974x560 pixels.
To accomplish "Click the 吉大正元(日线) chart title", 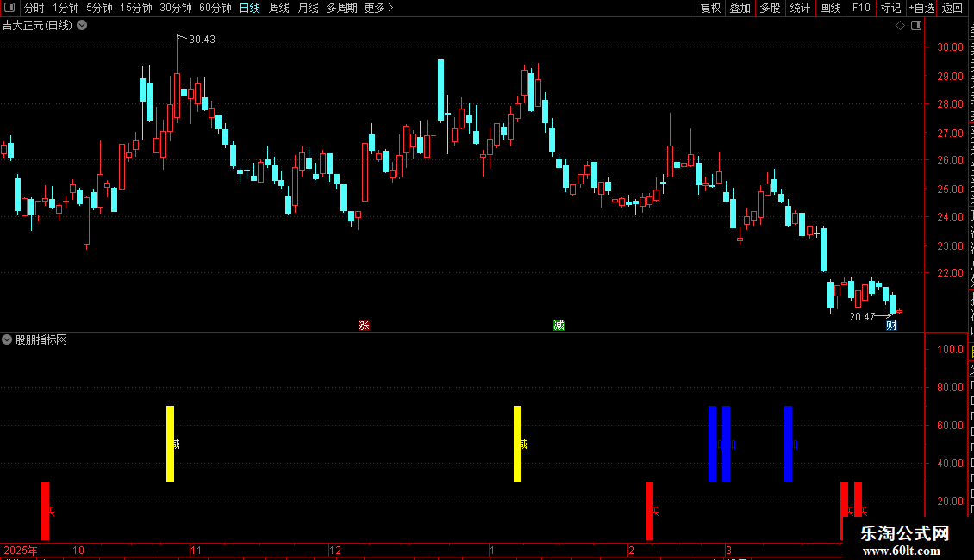I will coord(37,26).
